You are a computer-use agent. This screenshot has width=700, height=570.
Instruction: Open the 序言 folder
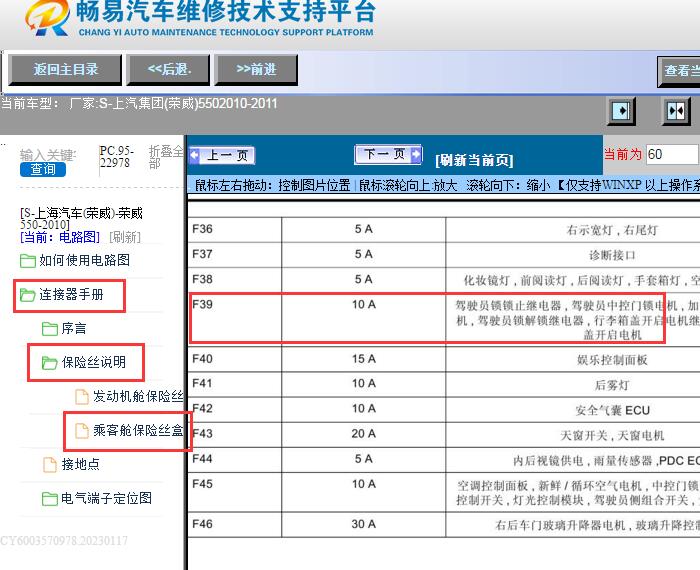point(74,329)
